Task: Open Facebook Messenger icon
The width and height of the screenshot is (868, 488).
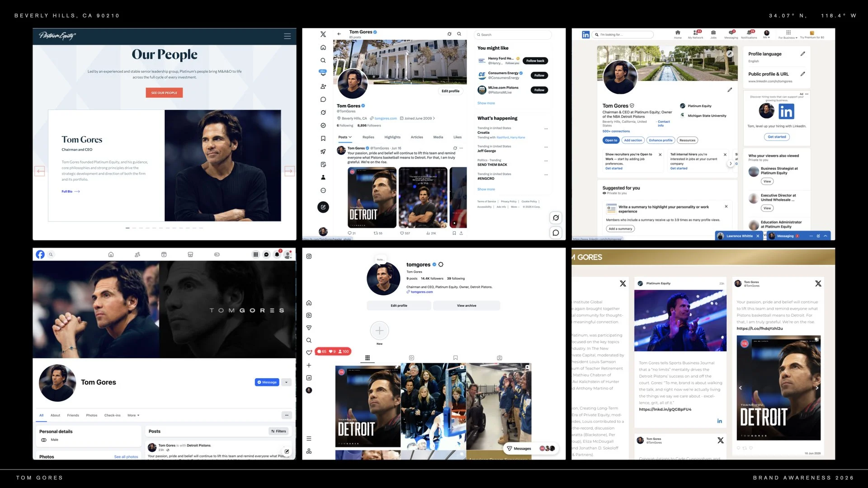Action: (266, 254)
